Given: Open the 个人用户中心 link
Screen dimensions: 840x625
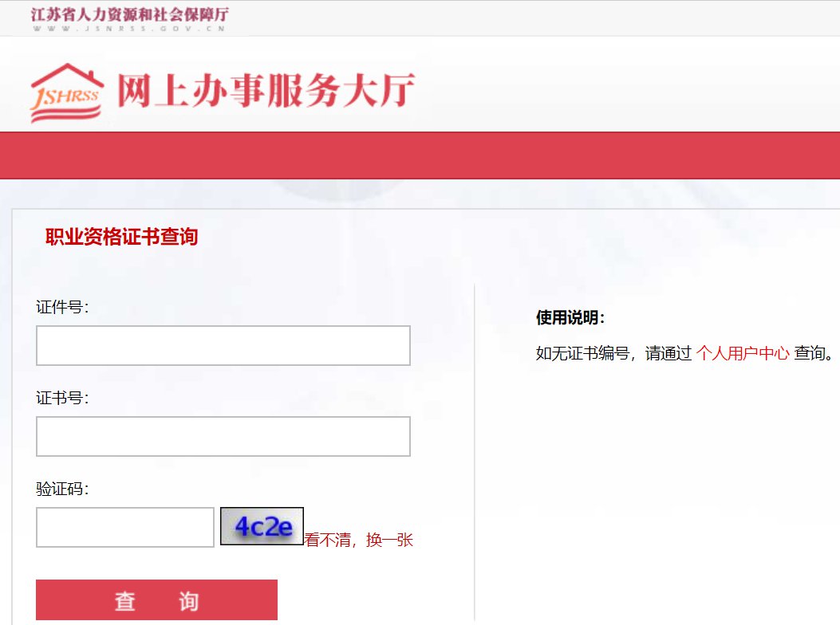Looking at the screenshot, I should (743, 353).
